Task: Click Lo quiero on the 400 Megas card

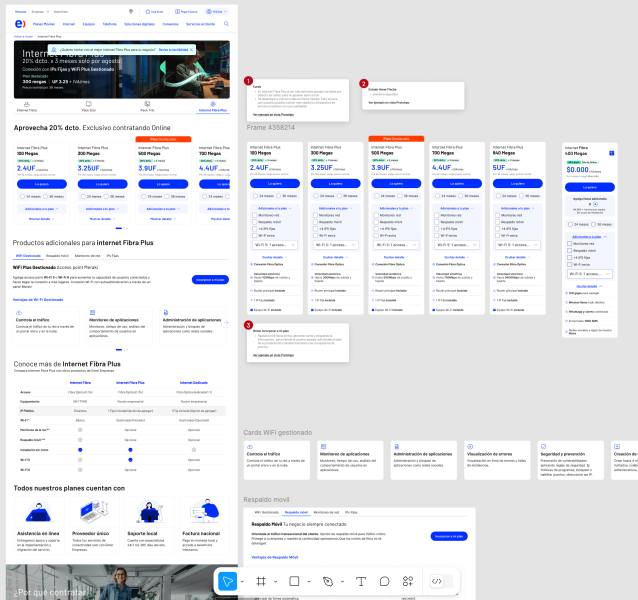Action: (x=590, y=188)
